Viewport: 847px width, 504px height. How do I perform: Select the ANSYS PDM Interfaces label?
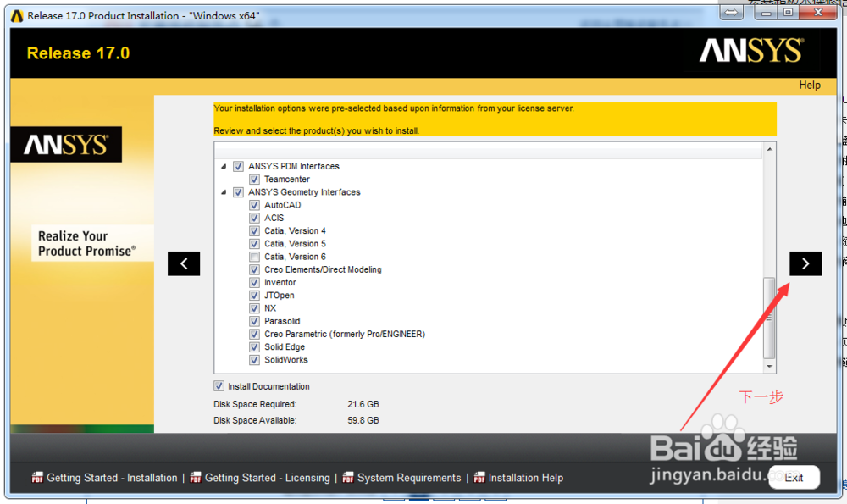tap(294, 166)
